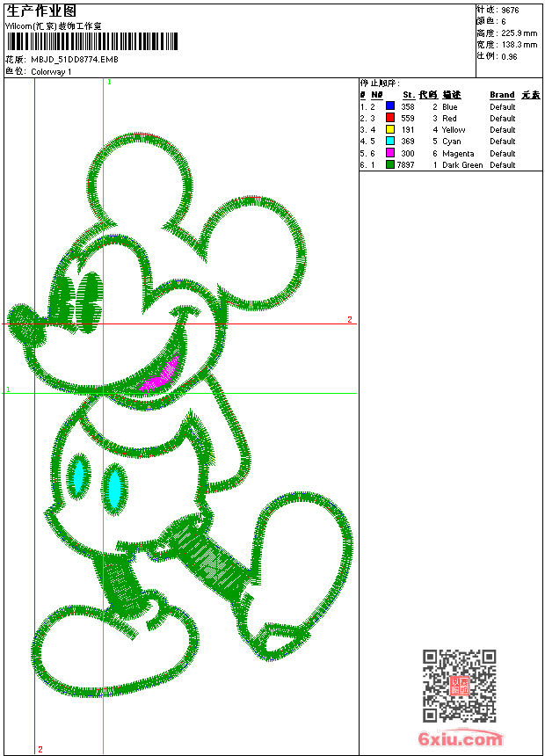
Task: Click the 'St.' column header
Action: click(409, 95)
